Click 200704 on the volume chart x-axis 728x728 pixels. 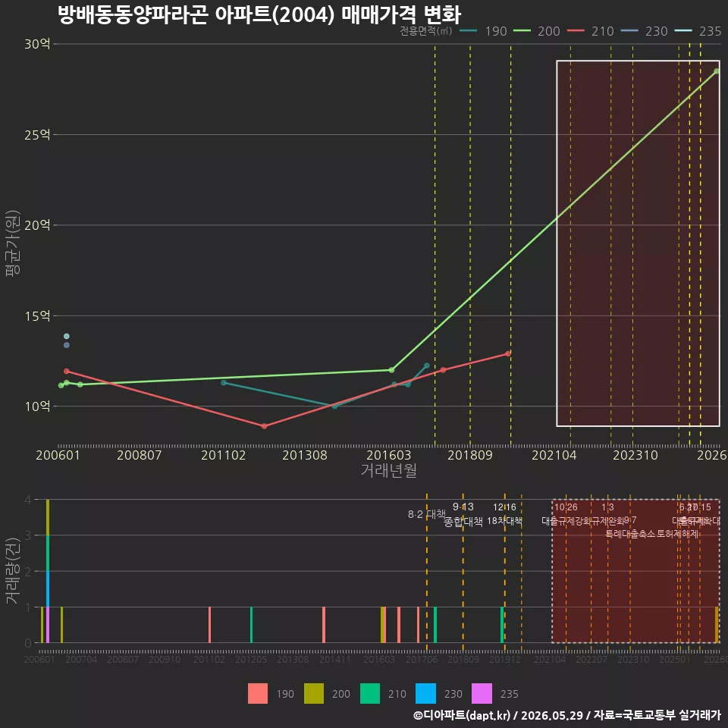point(81,659)
